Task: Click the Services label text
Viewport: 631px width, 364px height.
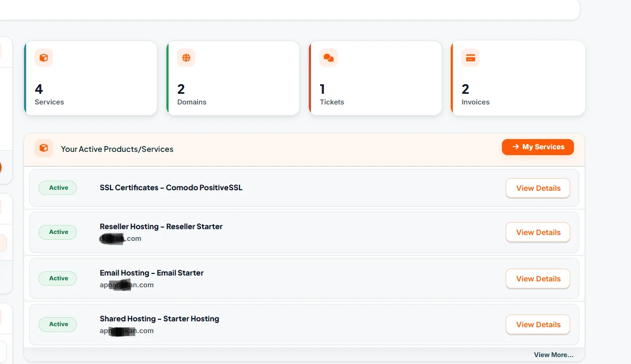Action: (49, 102)
